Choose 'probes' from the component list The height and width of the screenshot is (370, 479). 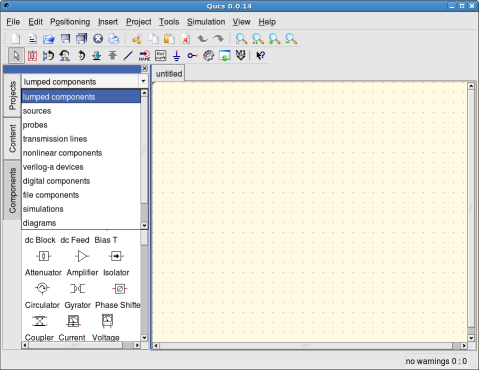point(81,125)
